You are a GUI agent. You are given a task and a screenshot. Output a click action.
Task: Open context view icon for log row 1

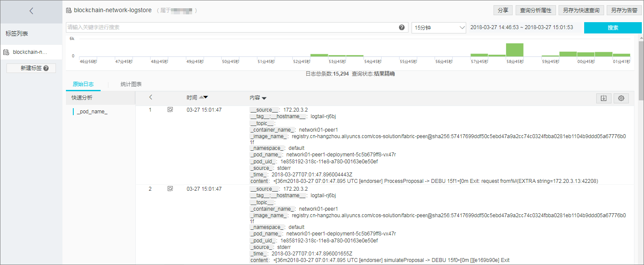click(x=170, y=110)
